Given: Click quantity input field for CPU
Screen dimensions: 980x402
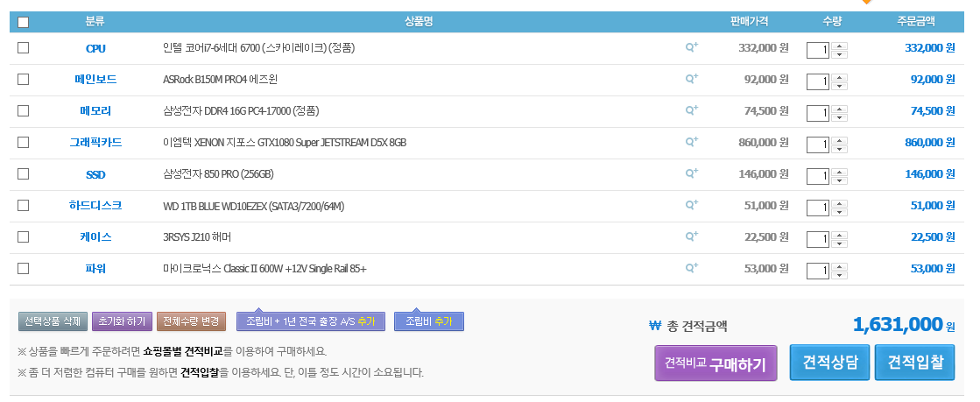Looking at the screenshot, I should [x=818, y=50].
